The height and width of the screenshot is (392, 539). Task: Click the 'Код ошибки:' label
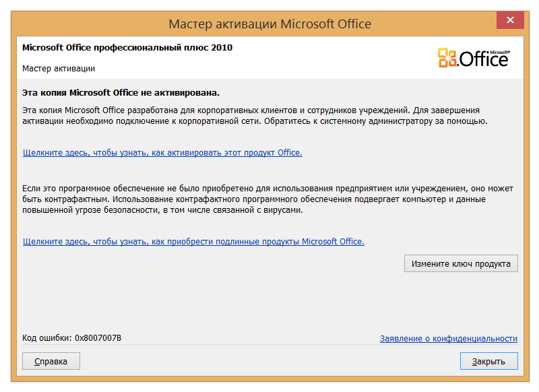point(47,338)
